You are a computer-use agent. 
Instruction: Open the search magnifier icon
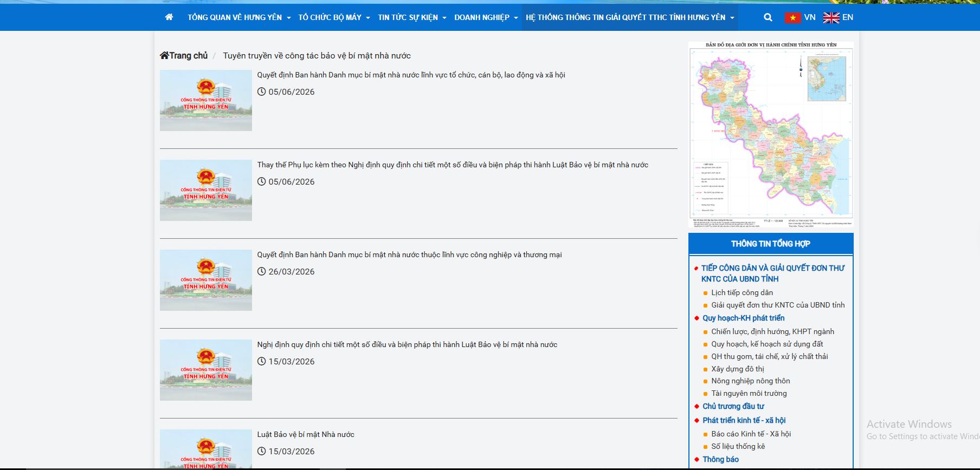click(x=768, y=17)
